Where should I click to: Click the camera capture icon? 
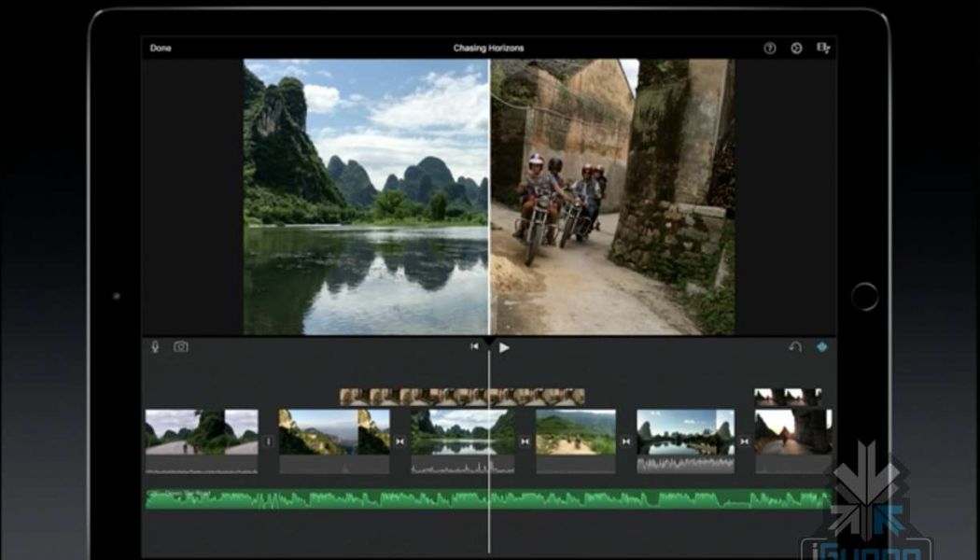(x=181, y=347)
